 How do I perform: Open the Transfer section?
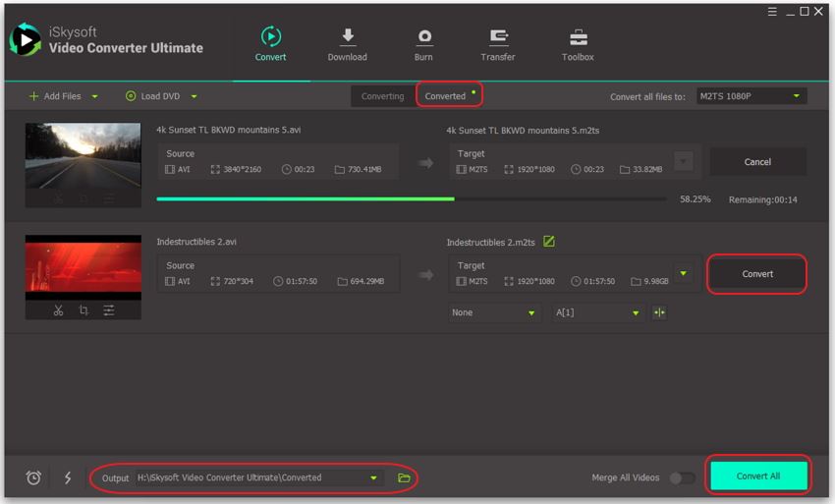tap(498, 44)
